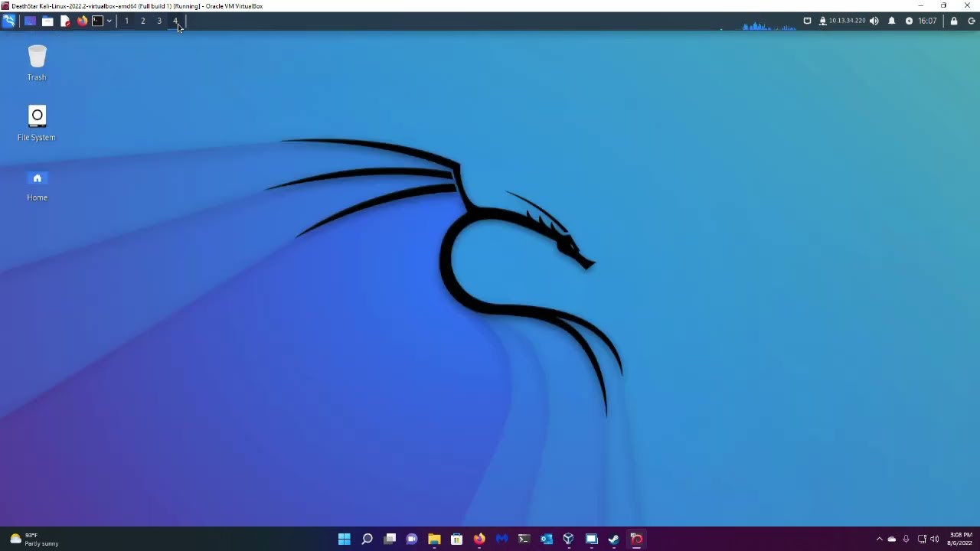Image resolution: width=980 pixels, height=551 pixels.
Task: Open Outlook on the Windows taskbar
Action: (547, 540)
